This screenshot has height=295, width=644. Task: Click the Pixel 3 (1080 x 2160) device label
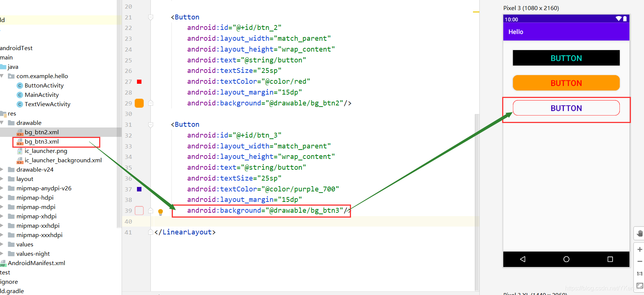tap(531, 8)
